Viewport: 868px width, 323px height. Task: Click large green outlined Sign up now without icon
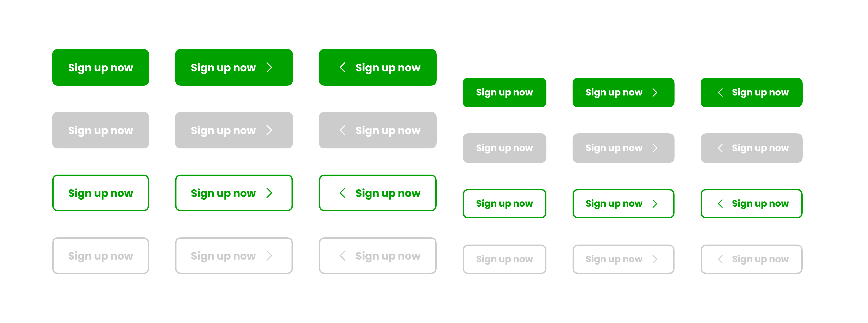coord(100,193)
